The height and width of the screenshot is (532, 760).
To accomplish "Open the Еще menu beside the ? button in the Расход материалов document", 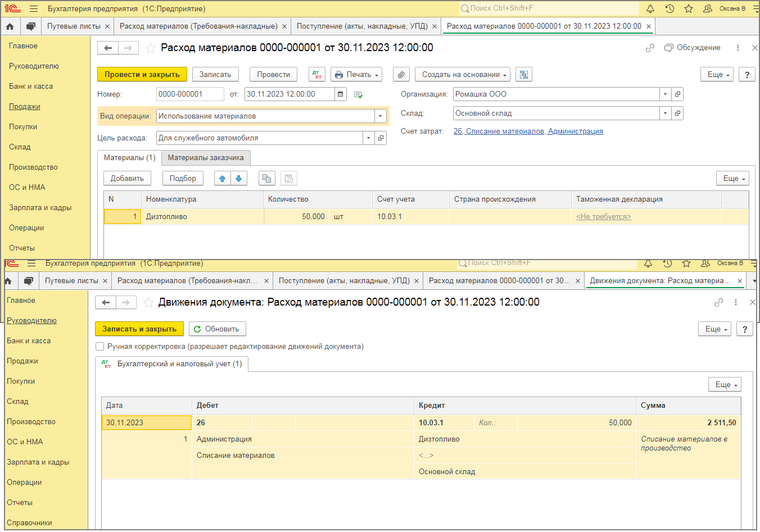I will [x=717, y=75].
